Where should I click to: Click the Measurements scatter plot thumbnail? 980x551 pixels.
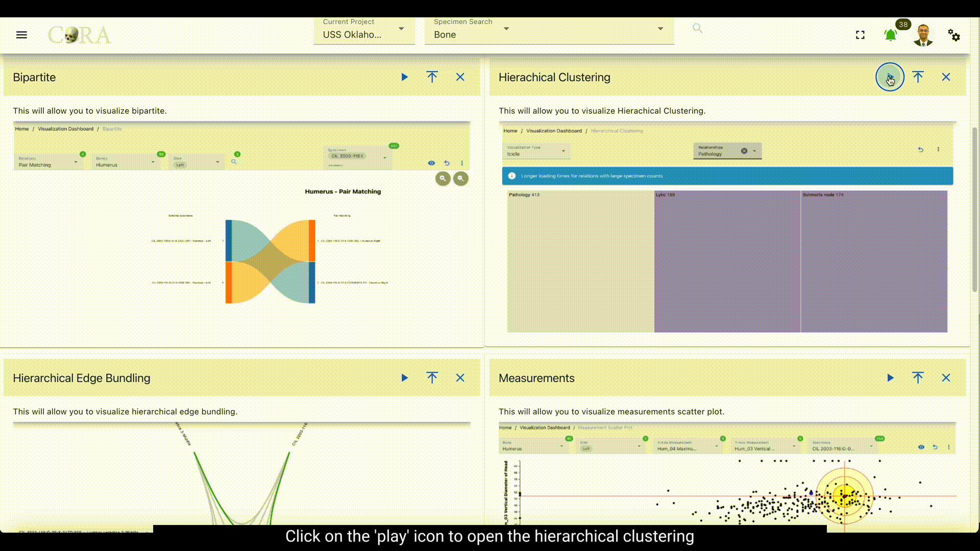[727, 474]
